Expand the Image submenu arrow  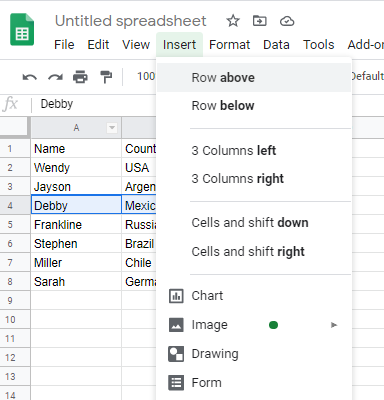pos(334,325)
